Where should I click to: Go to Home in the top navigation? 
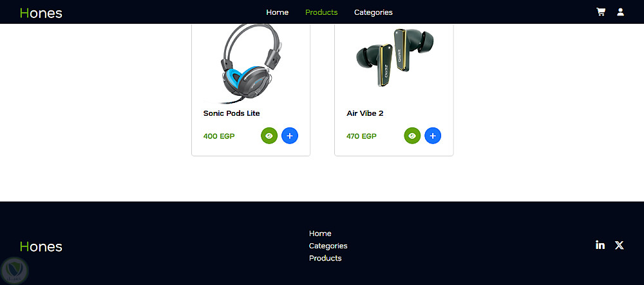pos(277,12)
